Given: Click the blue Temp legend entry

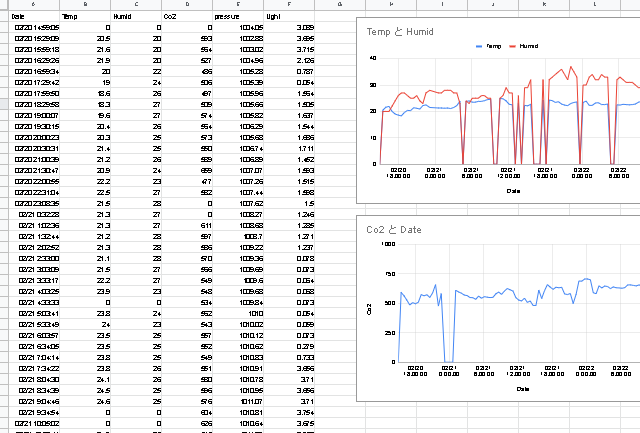Looking at the screenshot, I should [x=488, y=47].
